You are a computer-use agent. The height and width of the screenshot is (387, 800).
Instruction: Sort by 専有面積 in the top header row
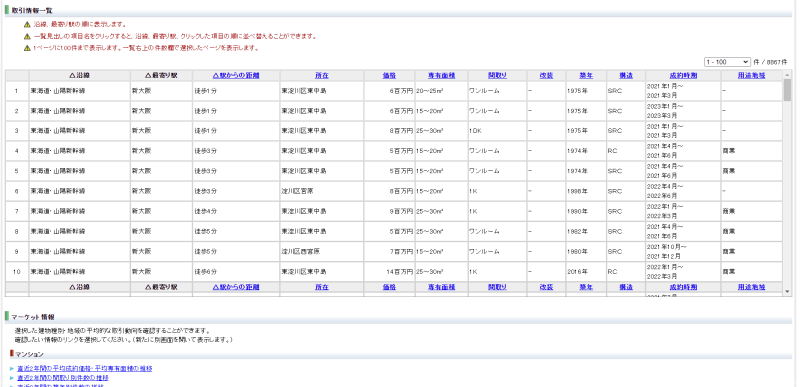[x=441, y=75]
